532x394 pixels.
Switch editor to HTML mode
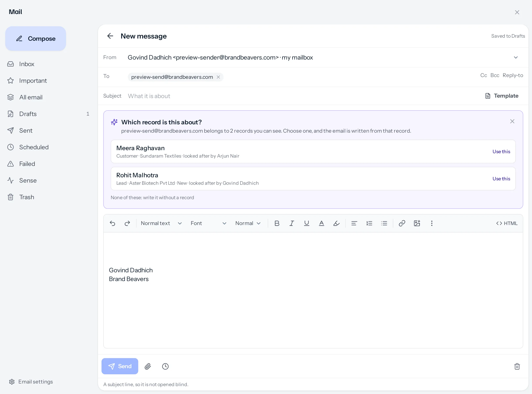[x=507, y=223]
